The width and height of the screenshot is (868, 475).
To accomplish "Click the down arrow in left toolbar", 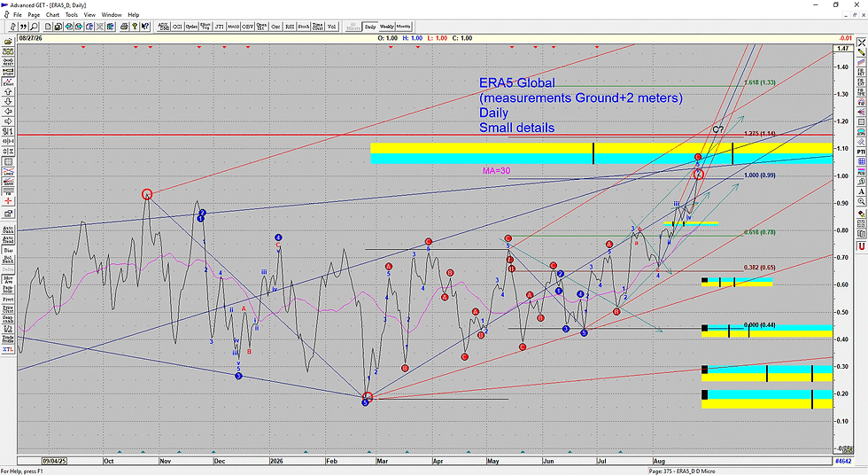I will tap(8, 101).
